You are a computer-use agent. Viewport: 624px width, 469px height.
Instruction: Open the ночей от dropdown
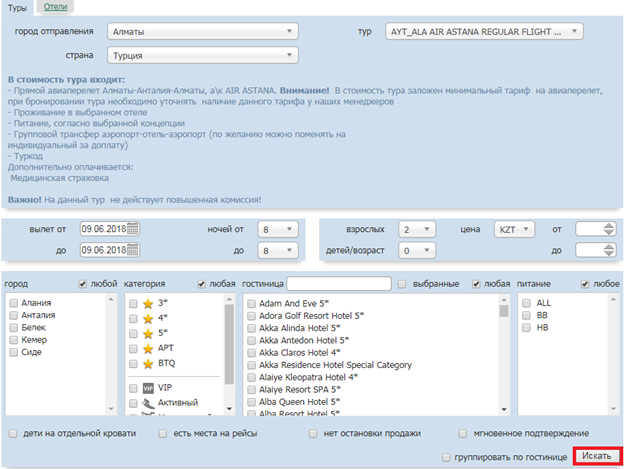278,229
